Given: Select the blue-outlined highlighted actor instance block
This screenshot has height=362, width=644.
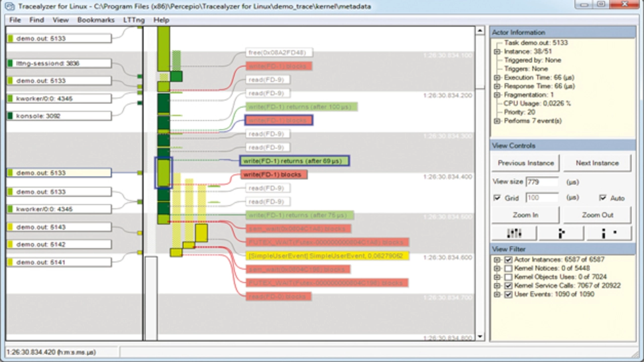Looking at the screenshot, I should pos(164,173).
